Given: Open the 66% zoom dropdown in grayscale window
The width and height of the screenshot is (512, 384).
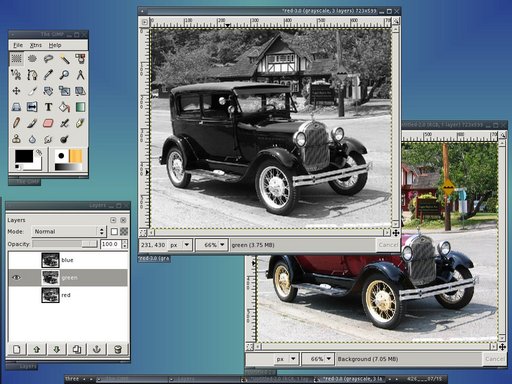Looking at the screenshot, I should [x=212, y=245].
